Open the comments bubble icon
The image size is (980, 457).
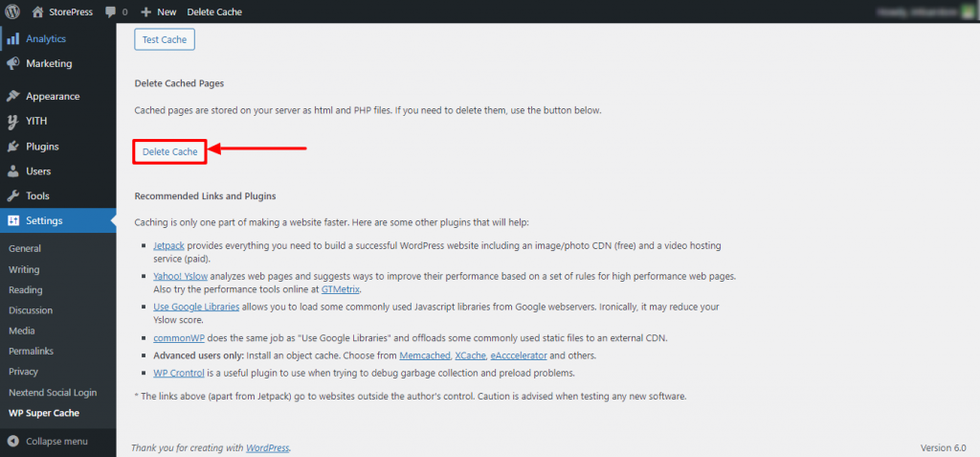(111, 11)
